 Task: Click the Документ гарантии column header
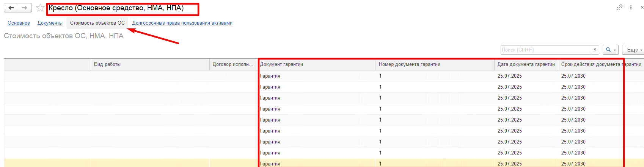tap(281, 64)
